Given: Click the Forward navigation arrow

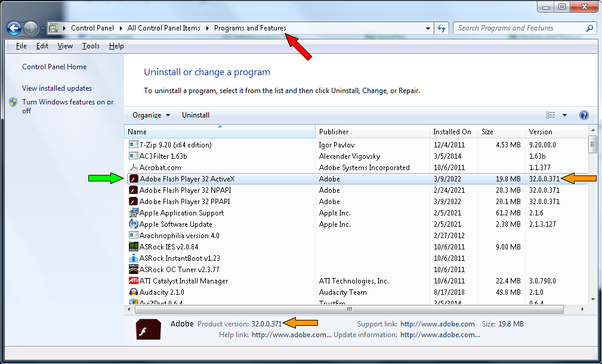Looking at the screenshot, I should [x=30, y=28].
